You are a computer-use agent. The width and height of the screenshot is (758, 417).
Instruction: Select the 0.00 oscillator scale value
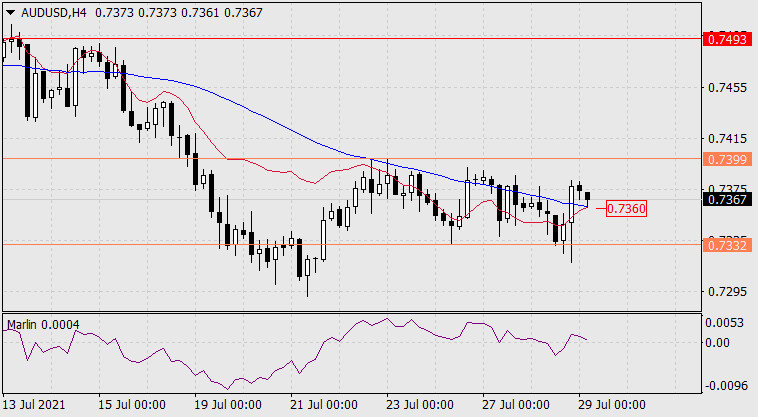click(717, 343)
